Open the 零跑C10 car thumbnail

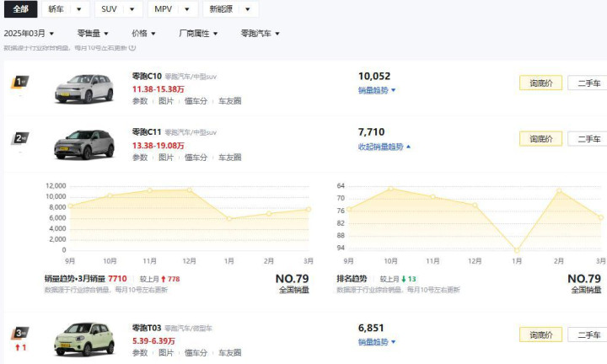(x=84, y=88)
